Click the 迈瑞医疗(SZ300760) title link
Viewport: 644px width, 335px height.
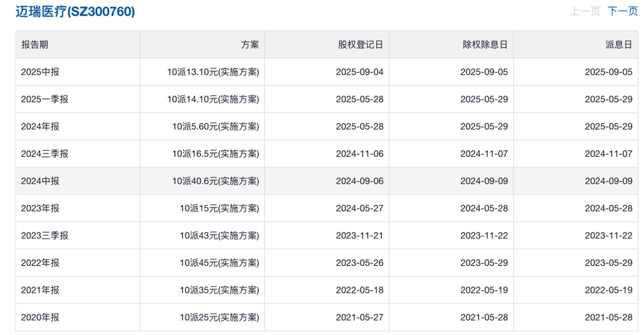pos(75,11)
